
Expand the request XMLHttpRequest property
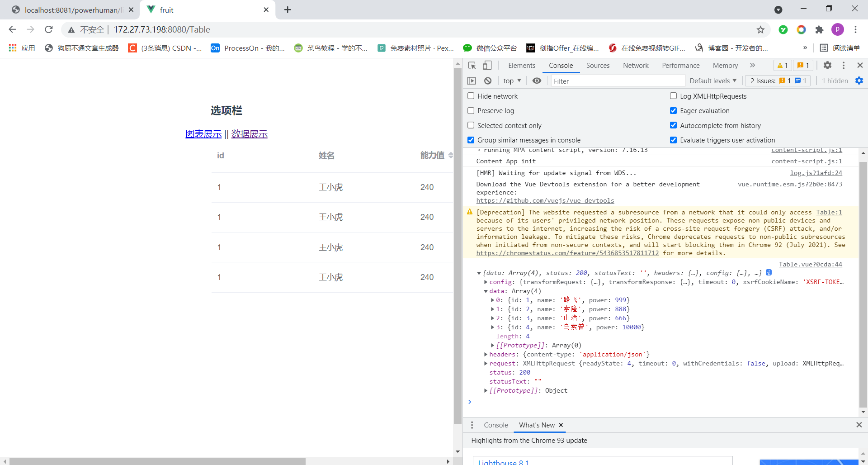pos(486,363)
